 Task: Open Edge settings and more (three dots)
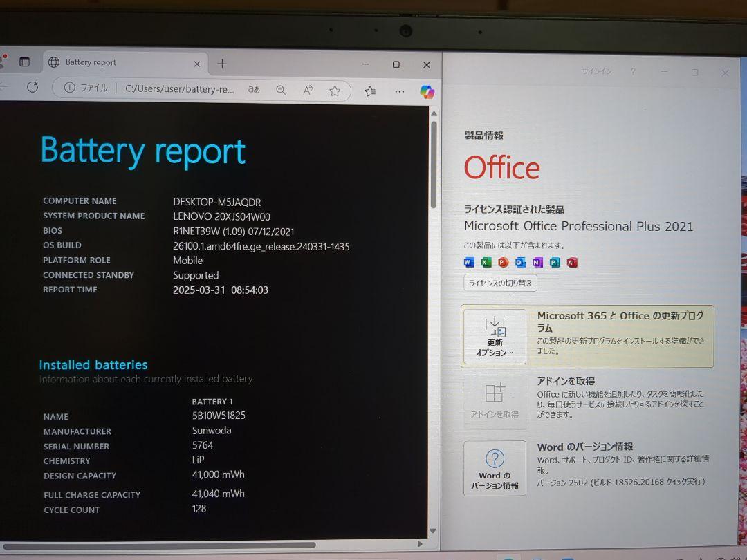click(399, 91)
